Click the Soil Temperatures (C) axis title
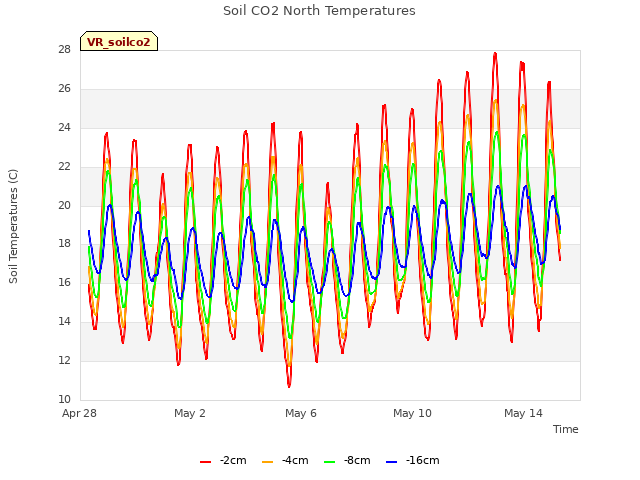 (x=13, y=226)
